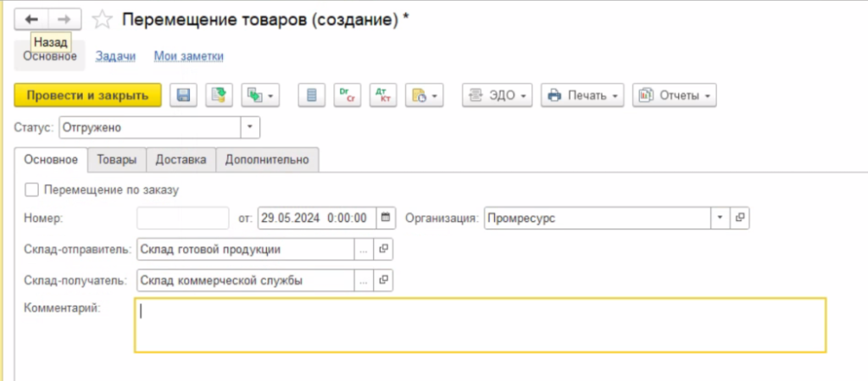Switch to the Доставка tab
The width and height of the screenshot is (868, 381).
[x=181, y=159]
